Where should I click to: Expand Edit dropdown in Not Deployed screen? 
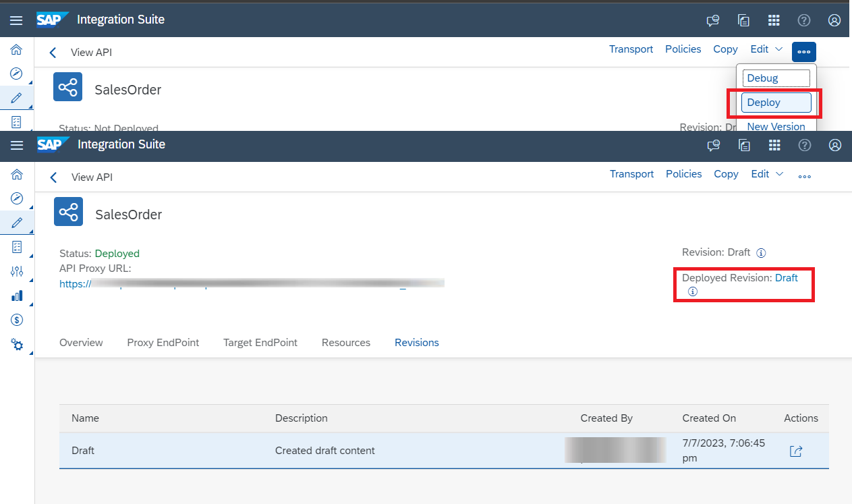[x=766, y=49]
